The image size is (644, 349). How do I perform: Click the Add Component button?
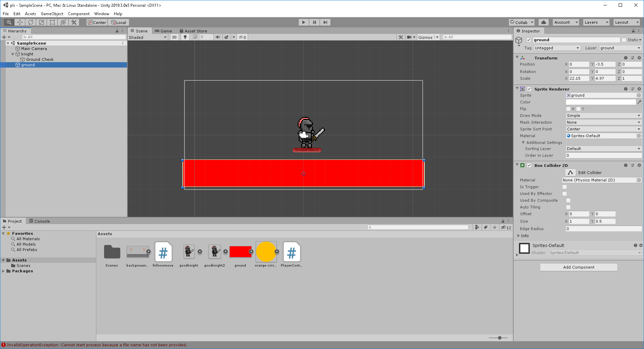(578, 267)
